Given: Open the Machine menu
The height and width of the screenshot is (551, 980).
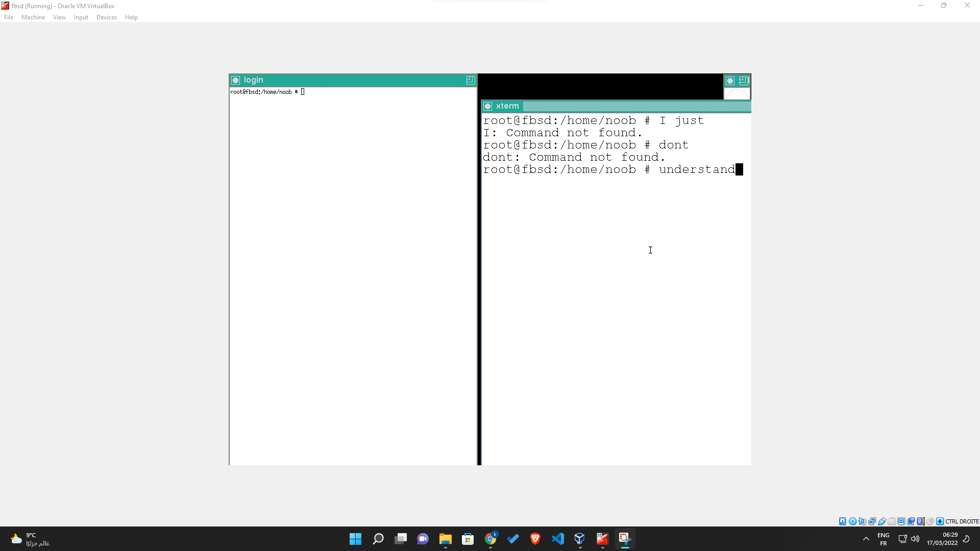Looking at the screenshot, I should [33, 17].
